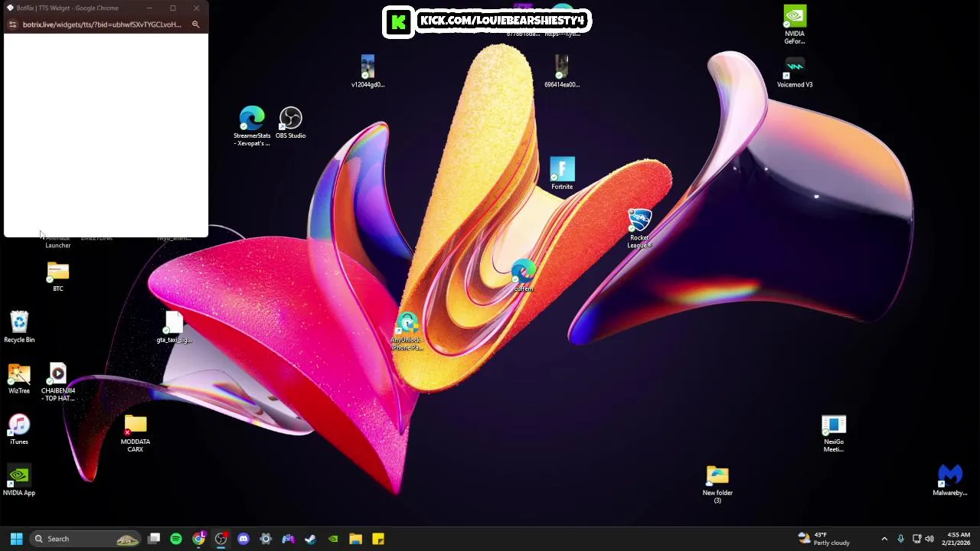Minimize the BotRix Chrome window
The image size is (980, 551).
coord(150,8)
